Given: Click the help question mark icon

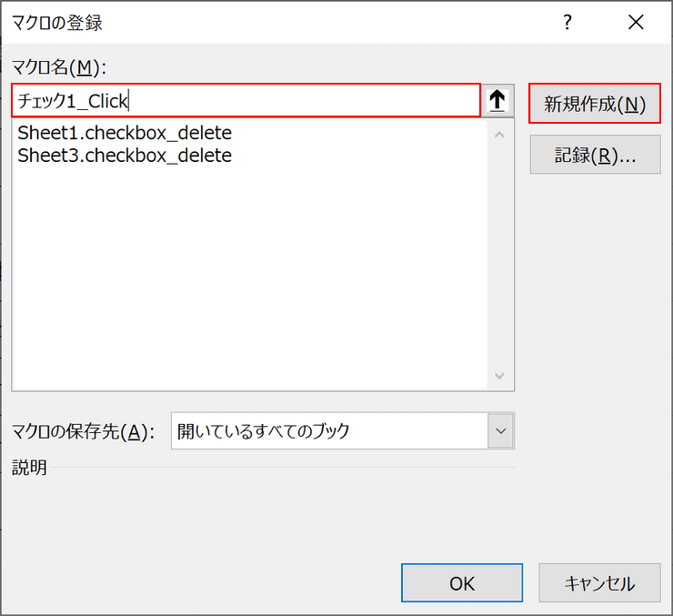Looking at the screenshot, I should (x=568, y=22).
